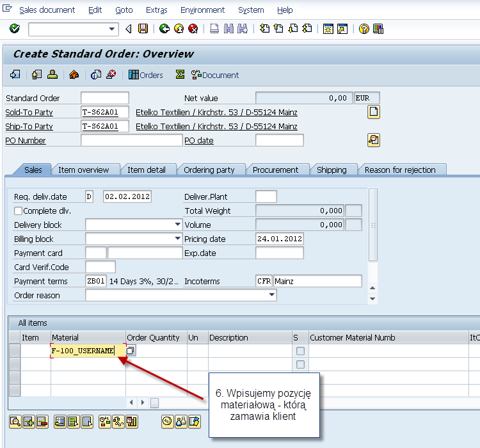Click the Standard Order number field

105,98
